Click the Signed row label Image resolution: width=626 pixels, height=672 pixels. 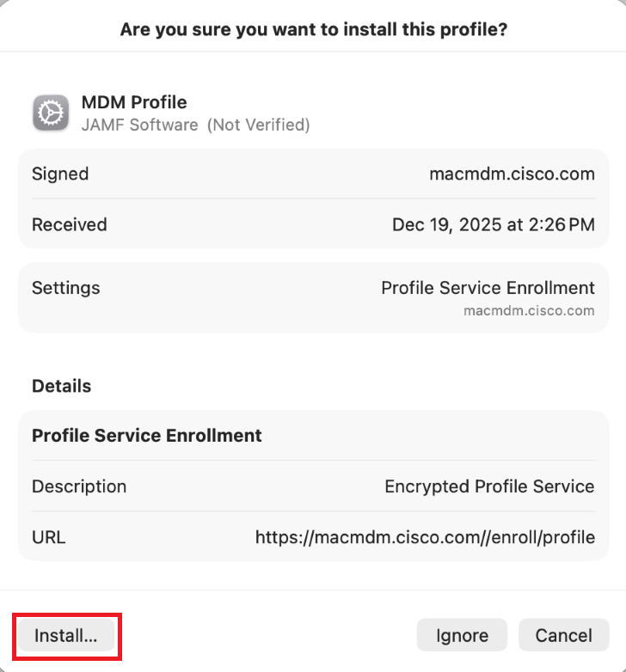[x=60, y=174]
